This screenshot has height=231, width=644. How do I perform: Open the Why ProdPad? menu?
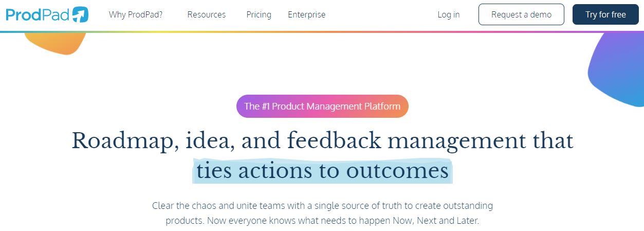[136, 14]
